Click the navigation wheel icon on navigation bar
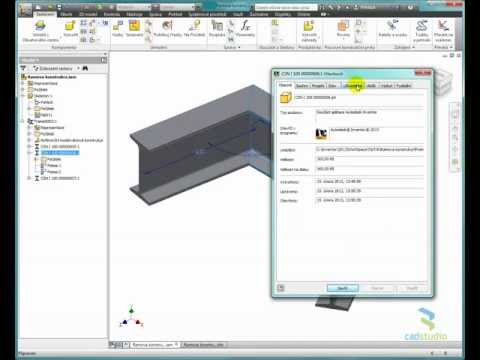The width and height of the screenshot is (480, 360). [455, 115]
